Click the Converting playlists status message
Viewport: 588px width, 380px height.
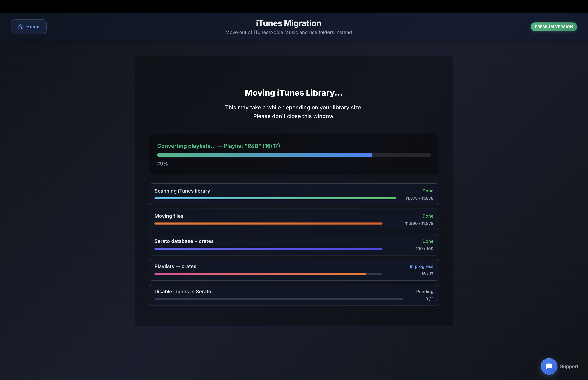click(218, 146)
